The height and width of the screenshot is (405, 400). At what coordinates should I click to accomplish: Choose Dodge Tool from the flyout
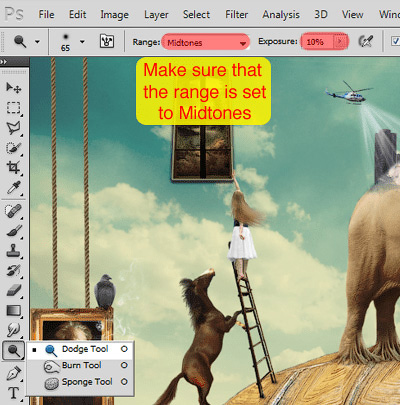click(80, 349)
